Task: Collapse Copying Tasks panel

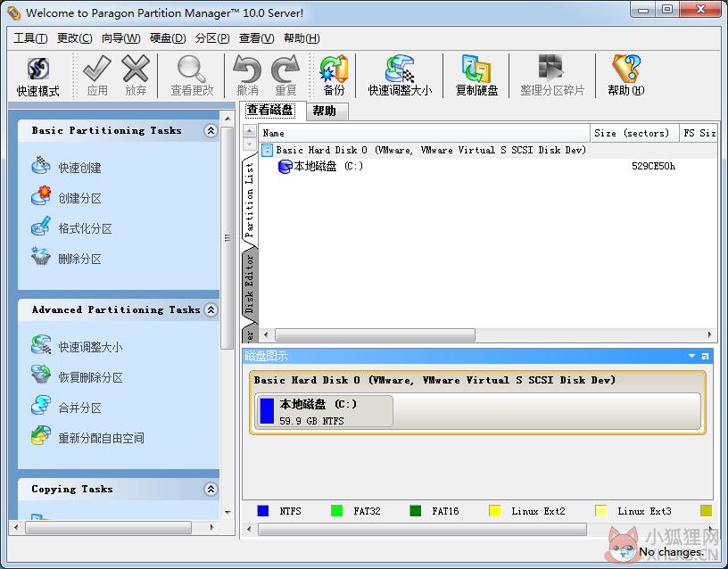Action: (211, 489)
